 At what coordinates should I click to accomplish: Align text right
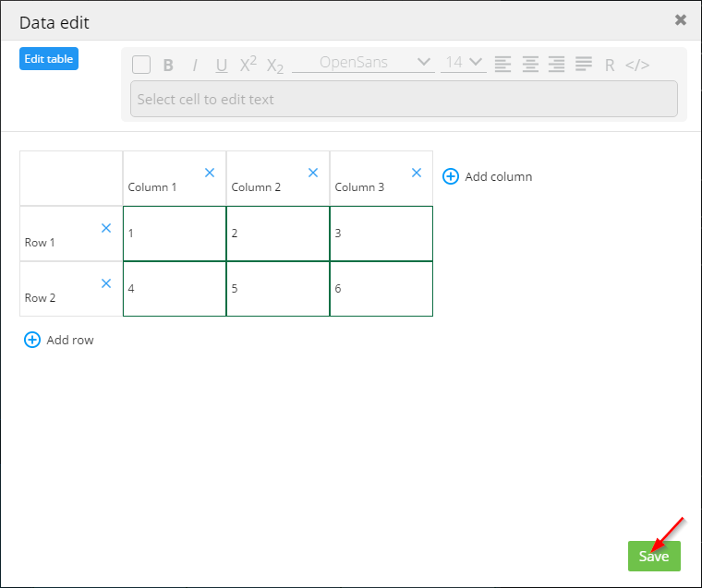(556, 64)
